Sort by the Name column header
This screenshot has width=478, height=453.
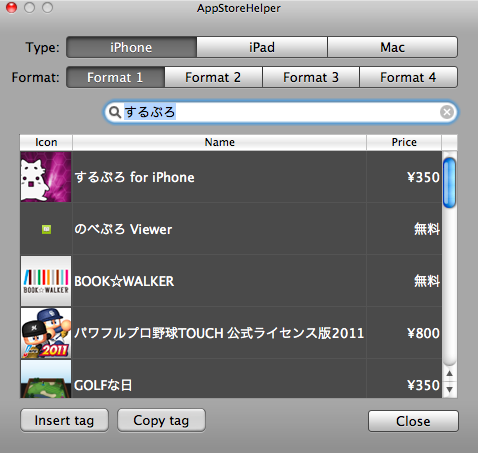[220, 142]
